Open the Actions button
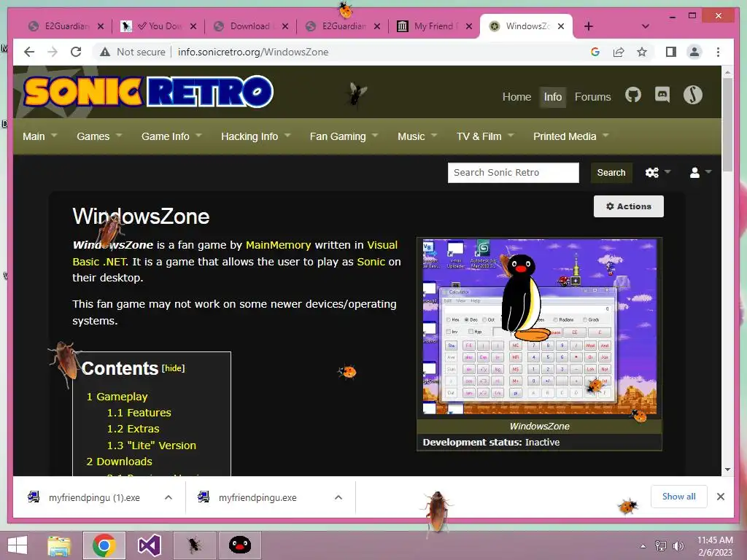This screenshot has height=560, width=747. (628, 206)
